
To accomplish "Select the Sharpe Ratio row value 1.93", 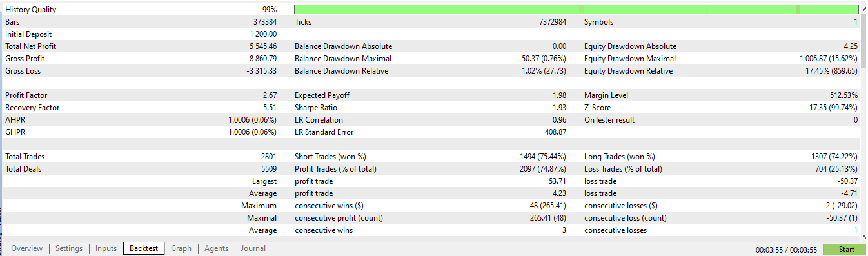I will pos(558,108).
